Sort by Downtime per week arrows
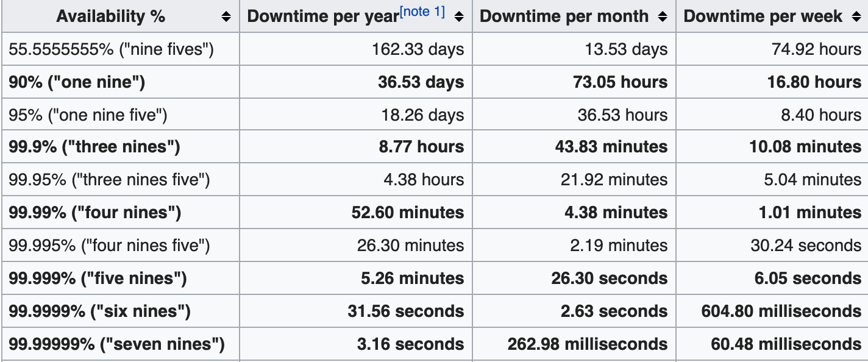This screenshot has width=868, height=362. click(856, 17)
